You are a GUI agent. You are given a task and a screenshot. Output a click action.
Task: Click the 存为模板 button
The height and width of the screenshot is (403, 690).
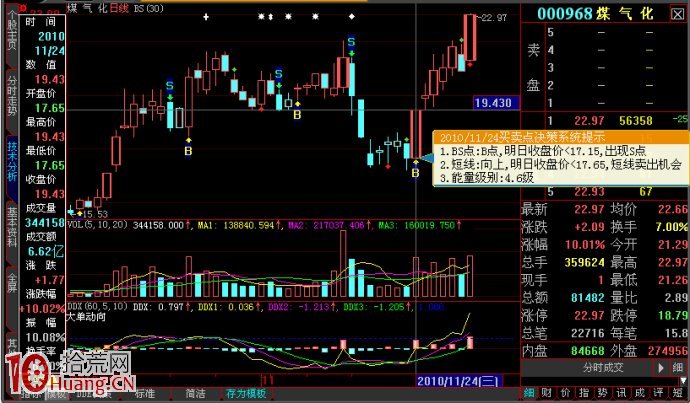[246, 393]
